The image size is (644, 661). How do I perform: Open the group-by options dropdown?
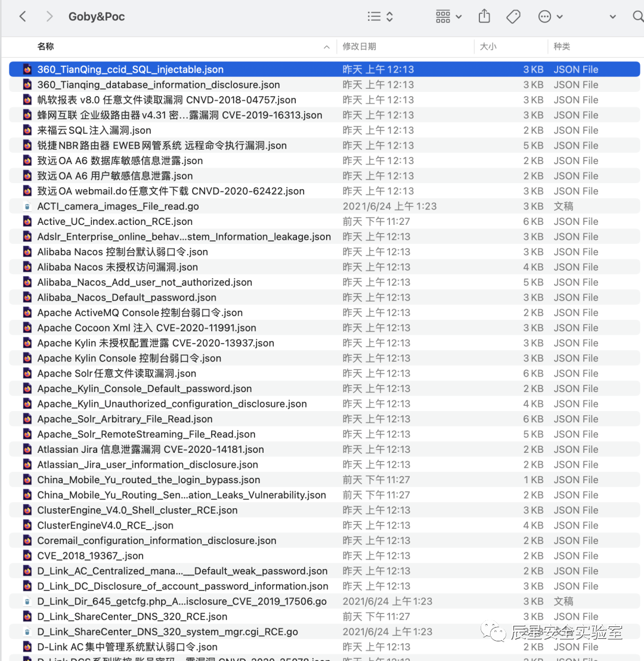click(448, 17)
